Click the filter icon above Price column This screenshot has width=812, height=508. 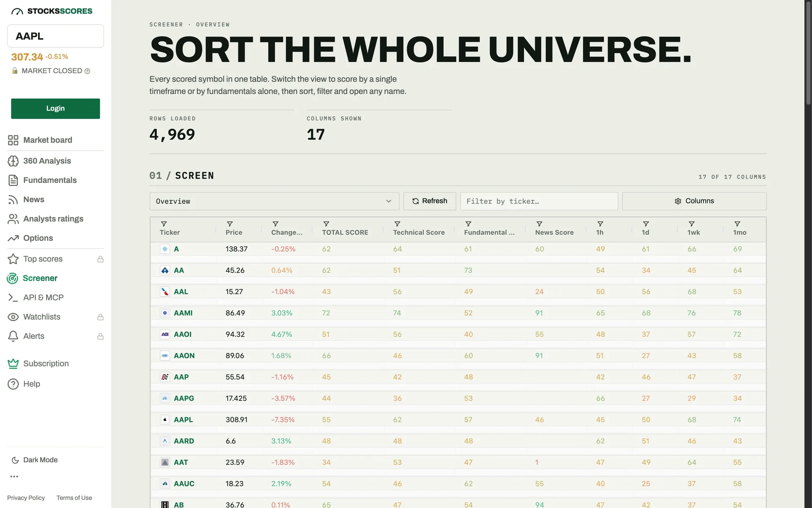[x=230, y=224]
